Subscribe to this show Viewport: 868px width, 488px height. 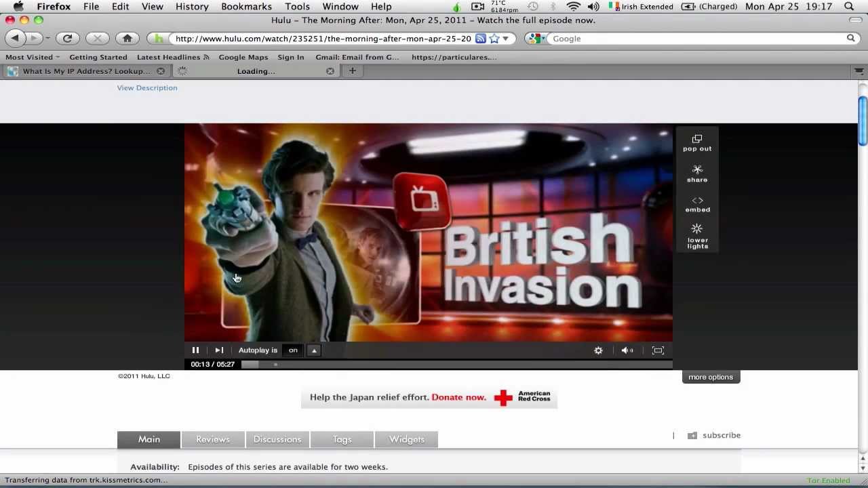(714, 435)
